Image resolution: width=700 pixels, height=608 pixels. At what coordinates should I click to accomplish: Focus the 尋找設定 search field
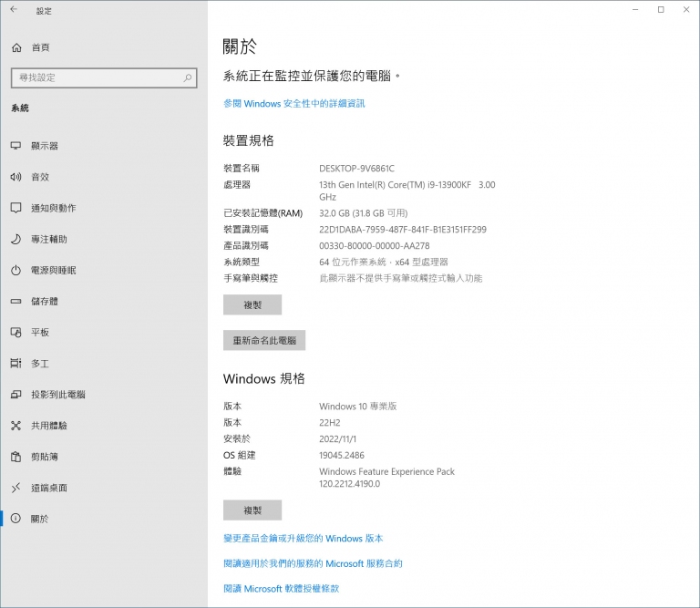pos(104,77)
